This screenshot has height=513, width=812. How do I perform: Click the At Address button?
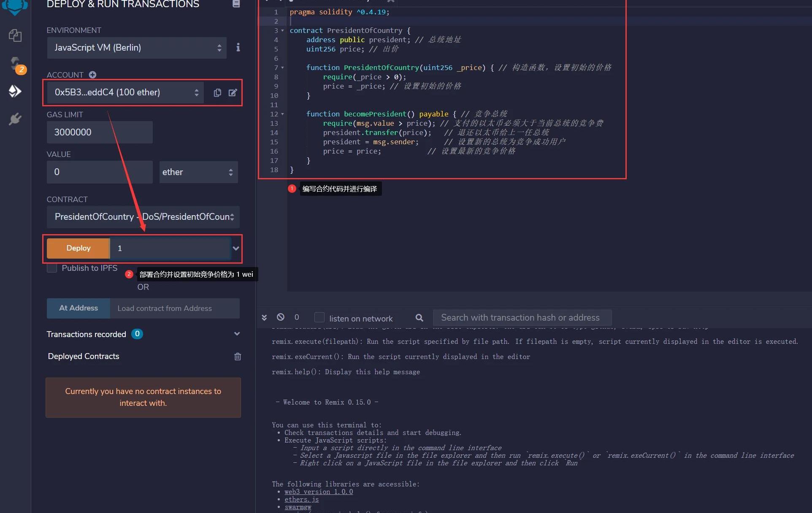click(x=78, y=308)
